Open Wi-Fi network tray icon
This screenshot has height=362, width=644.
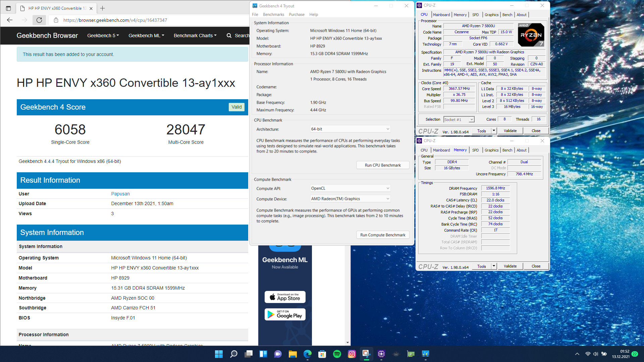pyautogui.click(x=588, y=354)
